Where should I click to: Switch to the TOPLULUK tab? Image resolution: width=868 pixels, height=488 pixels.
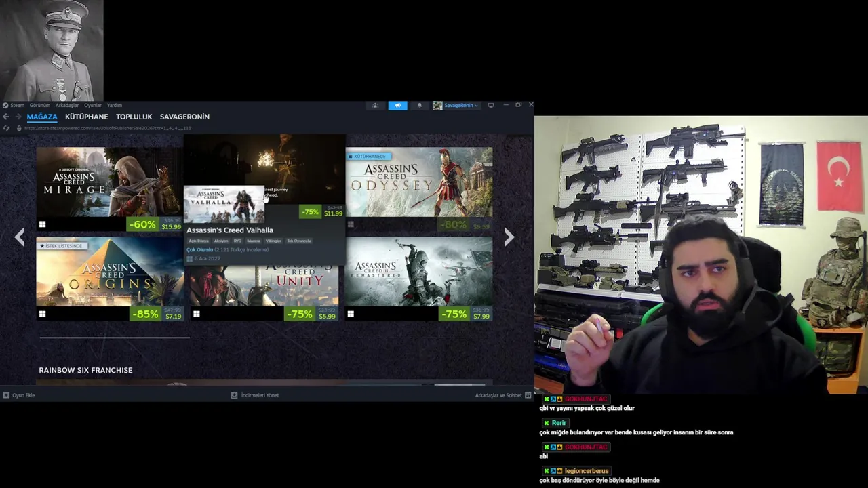134,117
